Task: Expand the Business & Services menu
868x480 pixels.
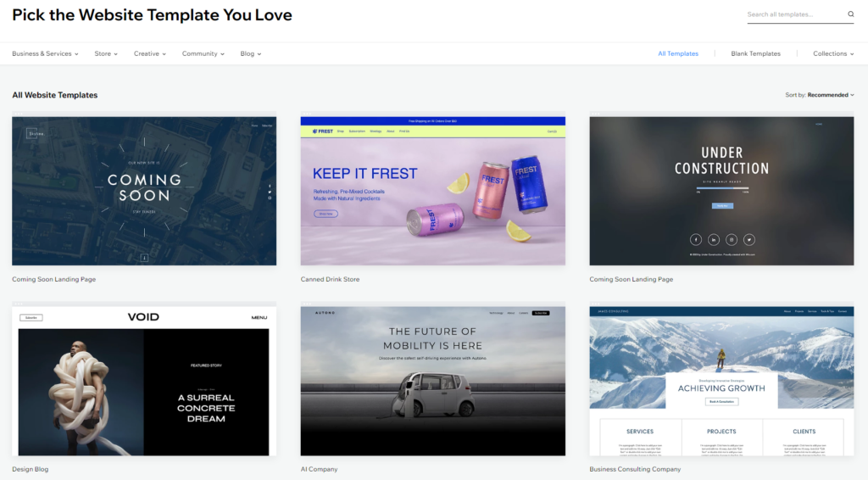Action: pos(46,53)
